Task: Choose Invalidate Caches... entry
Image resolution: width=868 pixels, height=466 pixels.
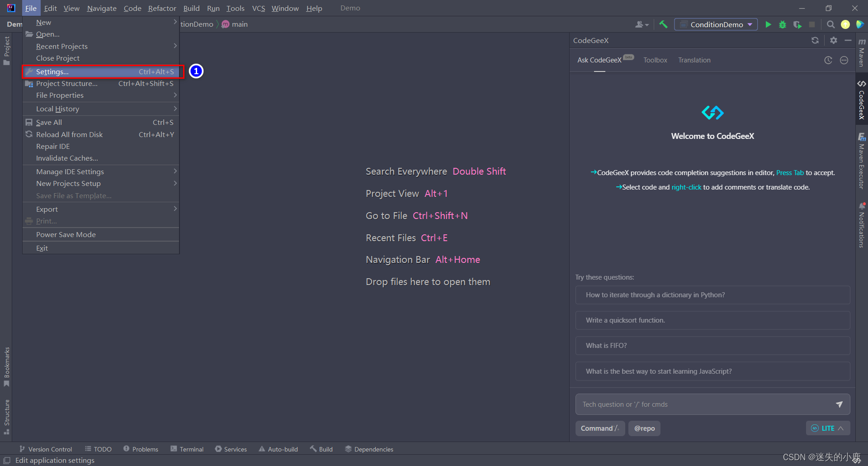Action: (x=101, y=158)
